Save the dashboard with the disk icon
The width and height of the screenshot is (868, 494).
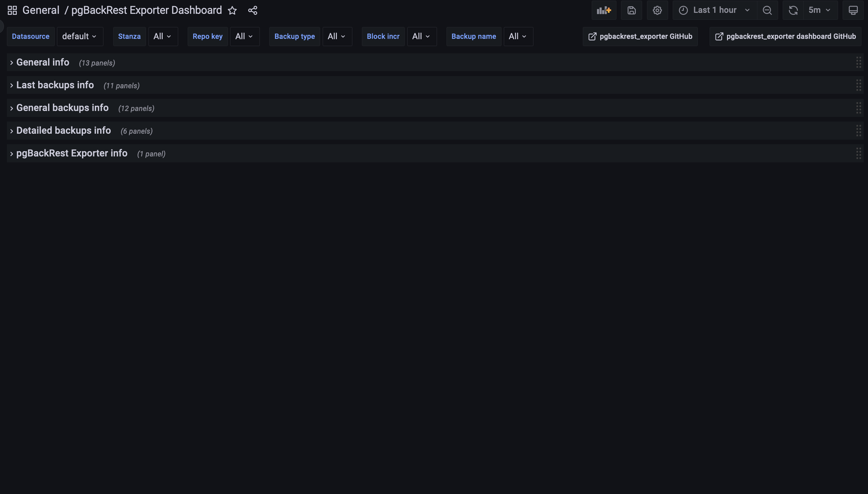(x=631, y=10)
